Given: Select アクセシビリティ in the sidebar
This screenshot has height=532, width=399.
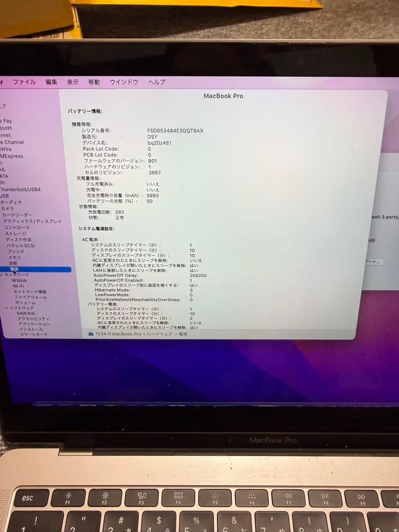Looking at the screenshot, I should (33, 319).
